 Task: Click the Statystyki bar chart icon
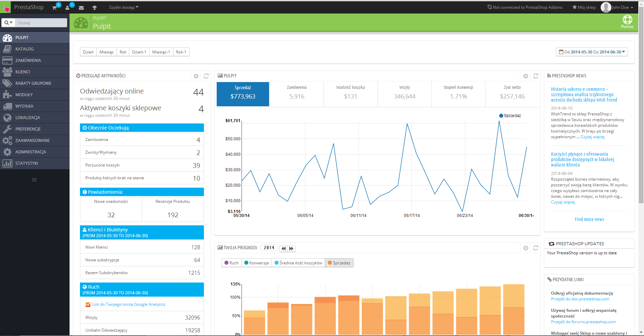click(x=7, y=163)
